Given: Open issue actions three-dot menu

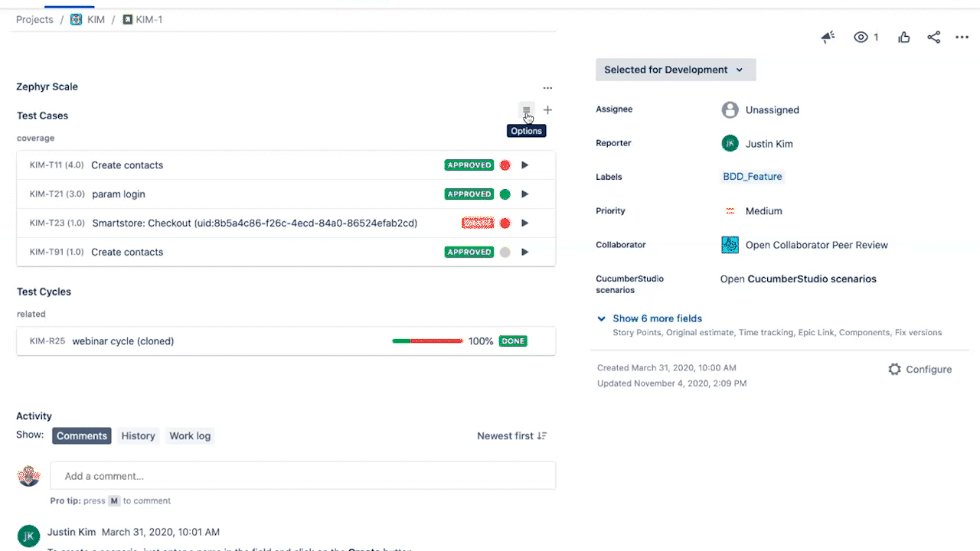Looking at the screenshot, I should (962, 37).
